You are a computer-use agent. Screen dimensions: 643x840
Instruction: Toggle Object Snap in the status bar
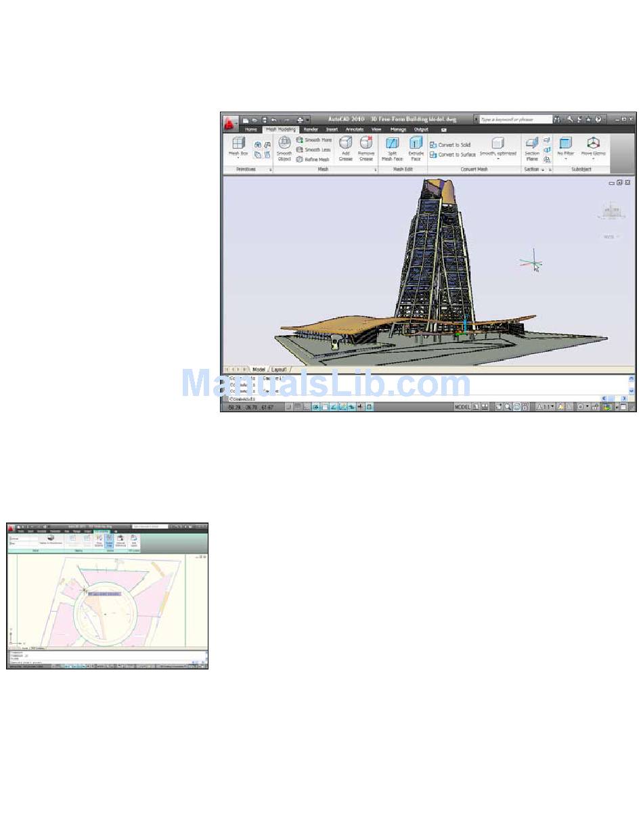pyautogui.click(x=325, y=408)
